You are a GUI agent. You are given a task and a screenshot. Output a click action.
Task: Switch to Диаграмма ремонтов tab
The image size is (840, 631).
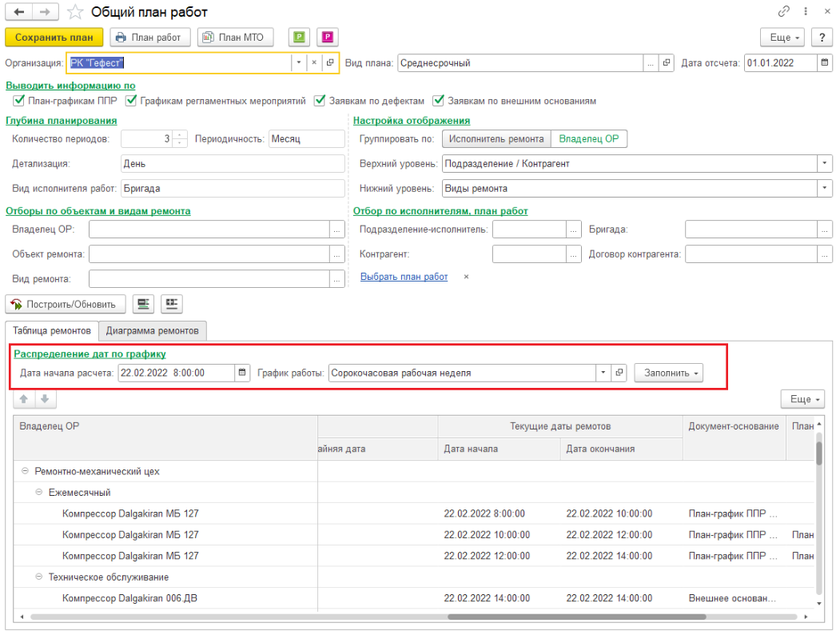[153, 331]
